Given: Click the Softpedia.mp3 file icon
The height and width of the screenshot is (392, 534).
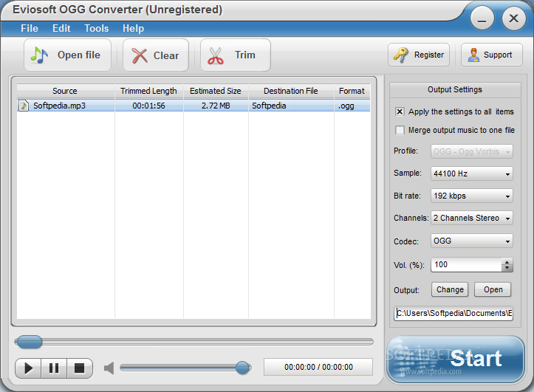Looking at the screenshot, I should click(23, 106).
